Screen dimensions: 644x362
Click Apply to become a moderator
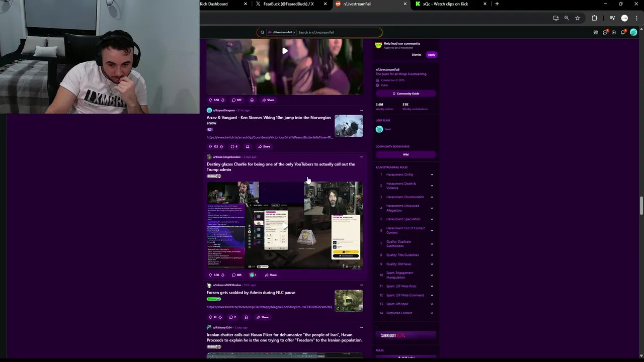point(432,54)
